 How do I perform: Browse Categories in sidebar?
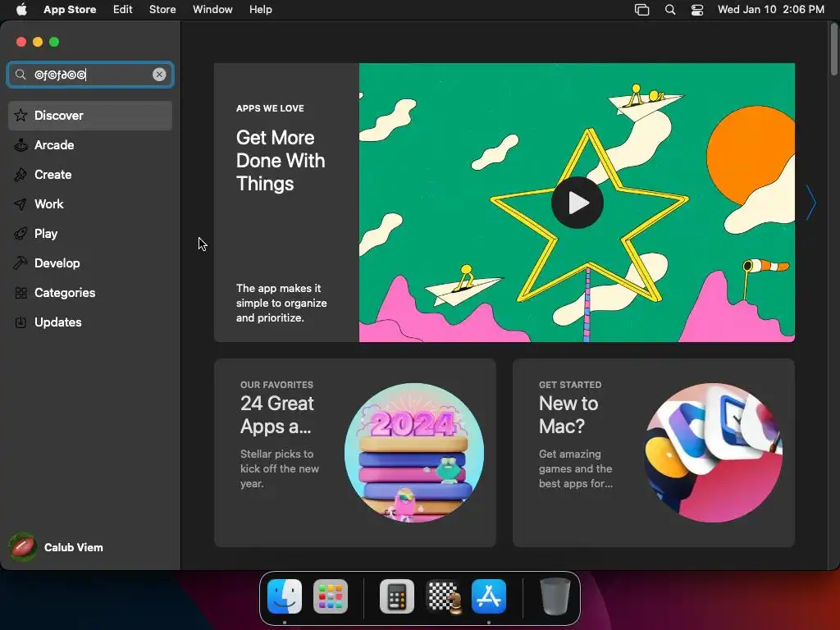(90, 293)
